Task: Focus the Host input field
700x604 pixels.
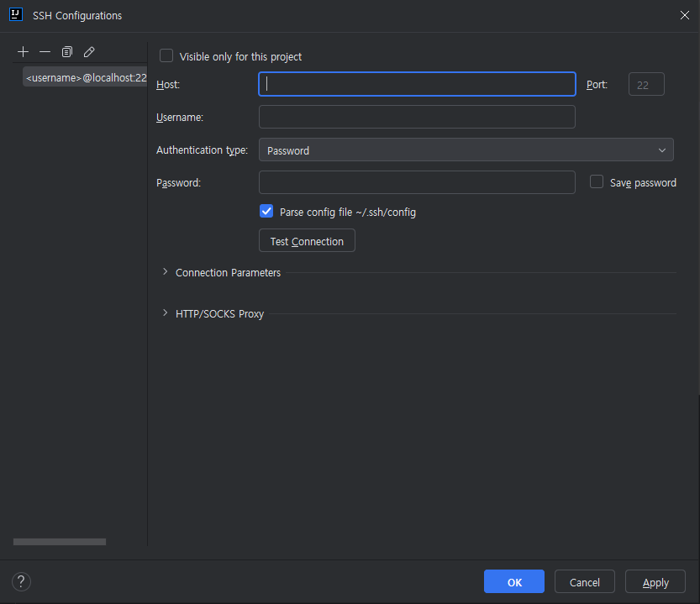Action: pos(417,84)
